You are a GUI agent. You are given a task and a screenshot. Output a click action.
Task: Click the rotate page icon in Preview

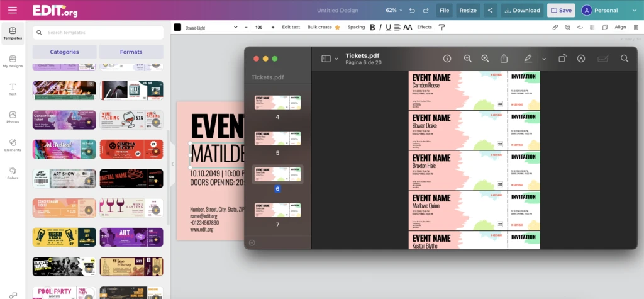562,59
